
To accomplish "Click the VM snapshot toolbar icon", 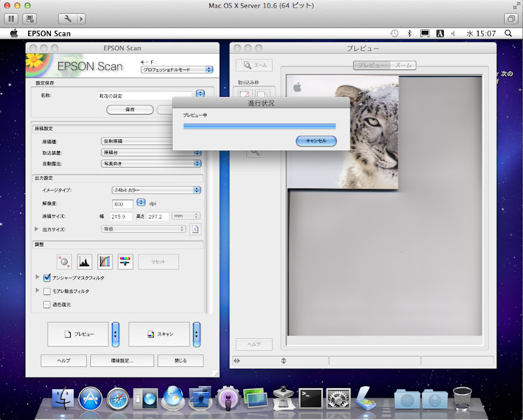I will 29,19.
